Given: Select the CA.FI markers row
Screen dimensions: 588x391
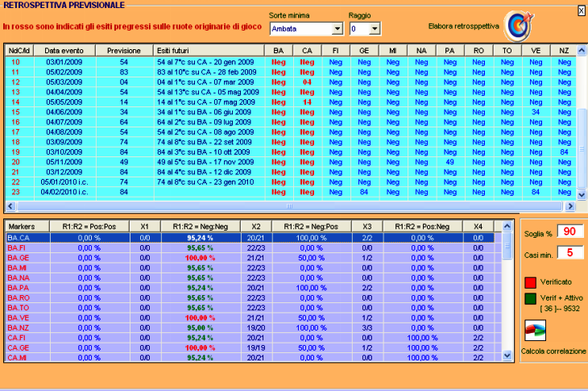Looking at the screenshot, I should tap(254, 338).
